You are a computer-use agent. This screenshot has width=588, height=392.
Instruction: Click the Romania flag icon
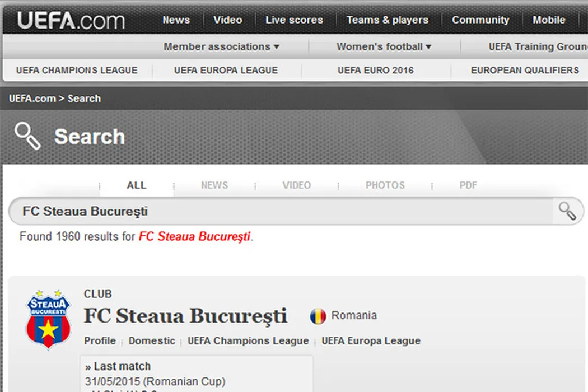pyautogui.click(x=318, y=316)
